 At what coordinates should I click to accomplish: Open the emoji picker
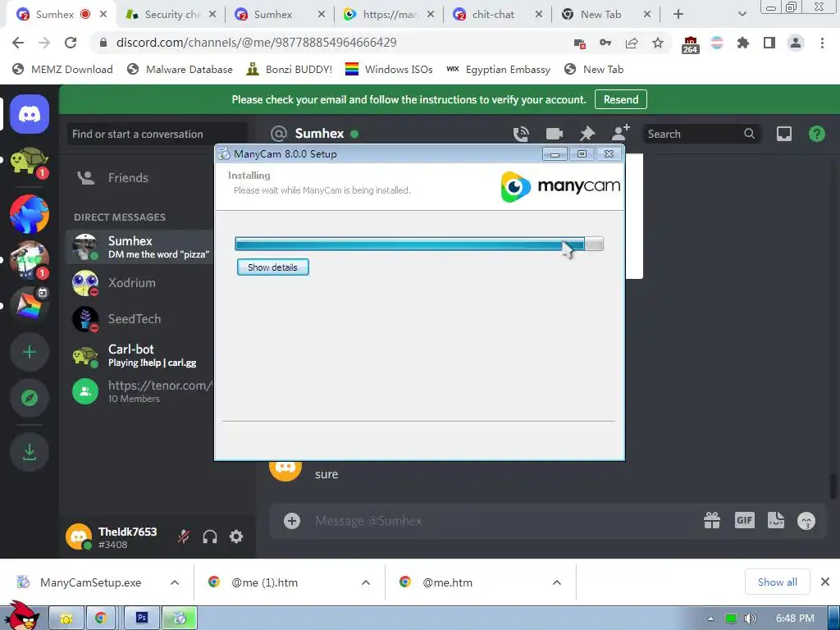806,521
